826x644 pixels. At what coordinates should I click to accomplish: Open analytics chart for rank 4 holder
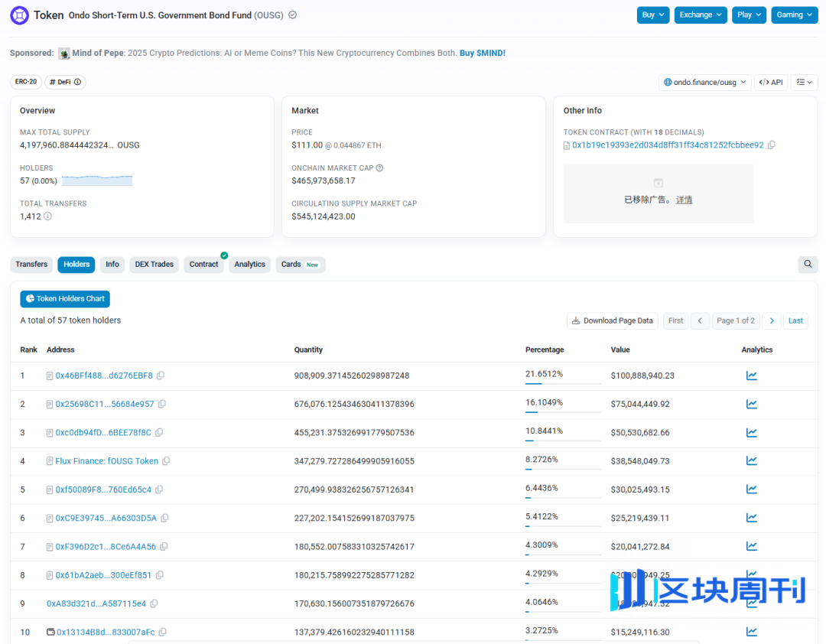(751, 460)
